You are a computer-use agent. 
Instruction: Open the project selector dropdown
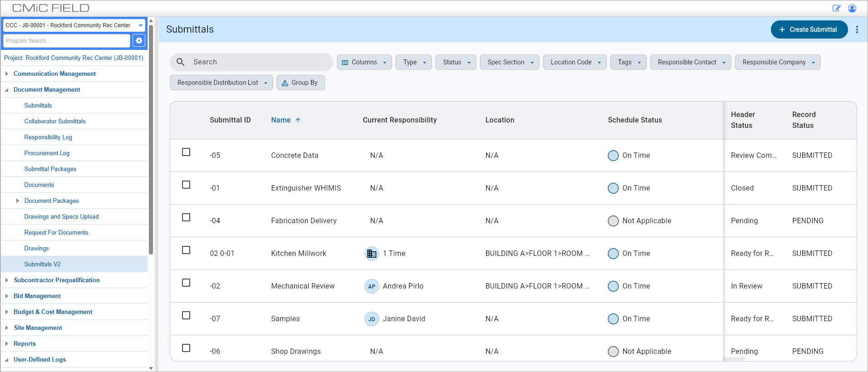click(74, 25)
